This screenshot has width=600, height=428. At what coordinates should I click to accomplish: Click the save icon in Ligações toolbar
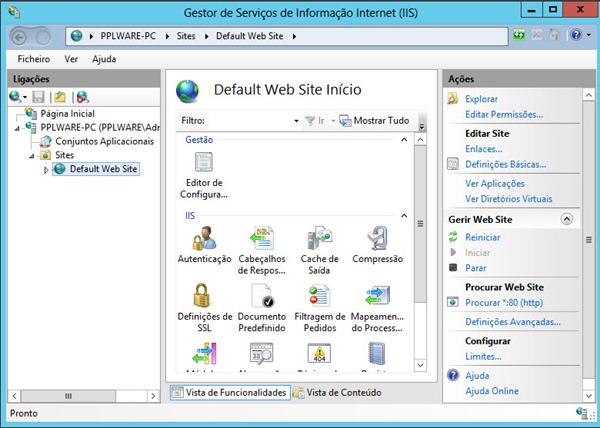coord(38,97)
